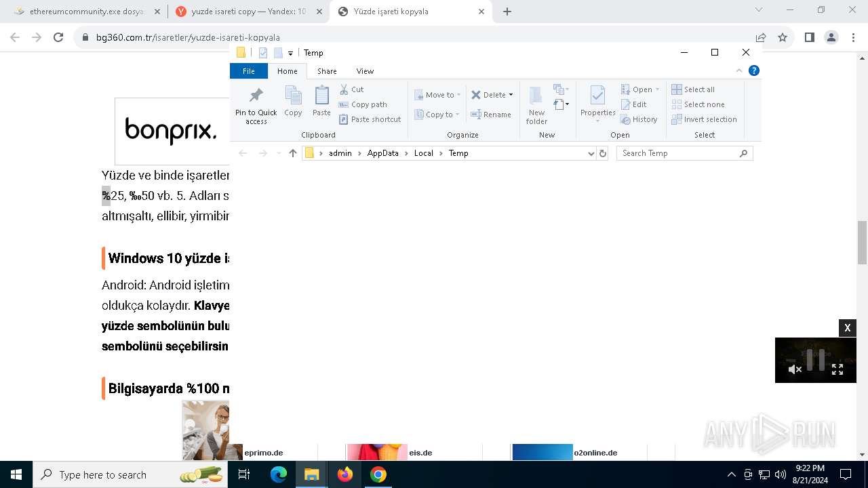Click Edit in the Open group
The image size is (868, 488).
pyautogui.click(x=634, y=104)
